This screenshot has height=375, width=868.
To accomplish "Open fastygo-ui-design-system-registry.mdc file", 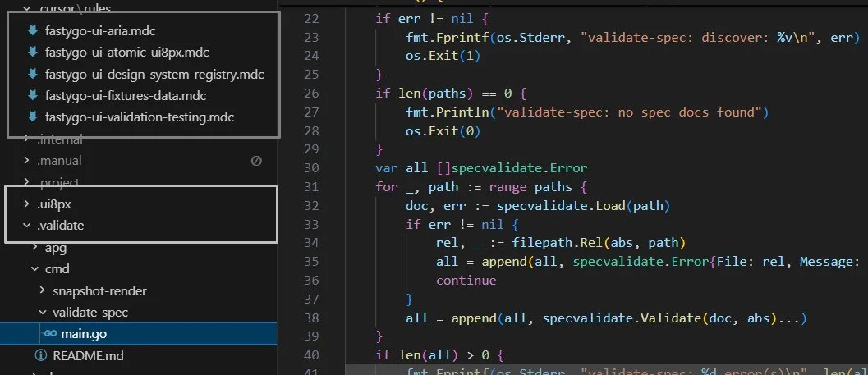I will click(154, 74).
